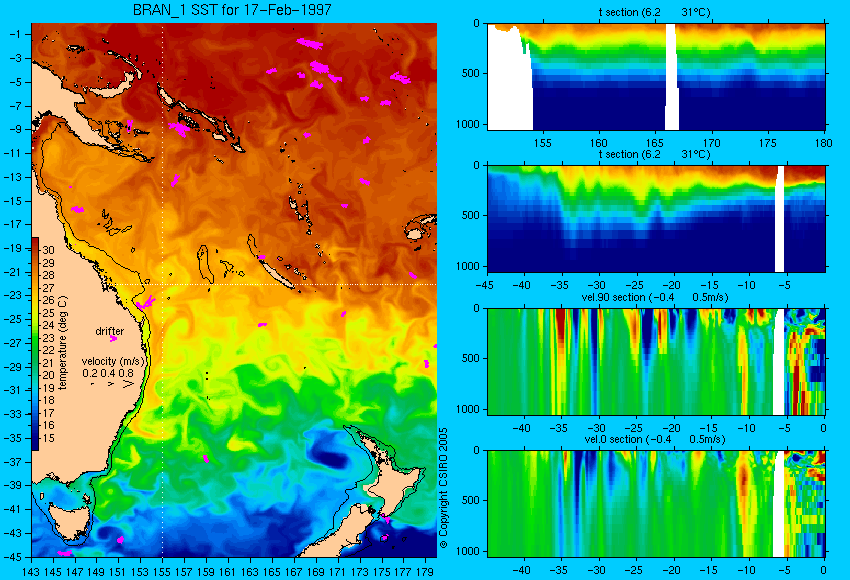The width and height of the screenshot is (850, 580).
Task: Click the '-1' latitude label on the map axis
Action: tap(15, 34)
